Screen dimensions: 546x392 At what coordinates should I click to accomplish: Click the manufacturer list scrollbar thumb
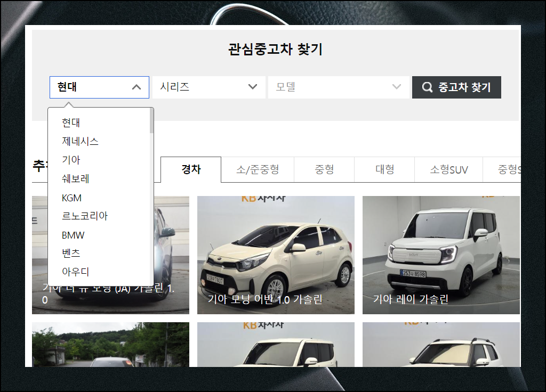(151, 121)
